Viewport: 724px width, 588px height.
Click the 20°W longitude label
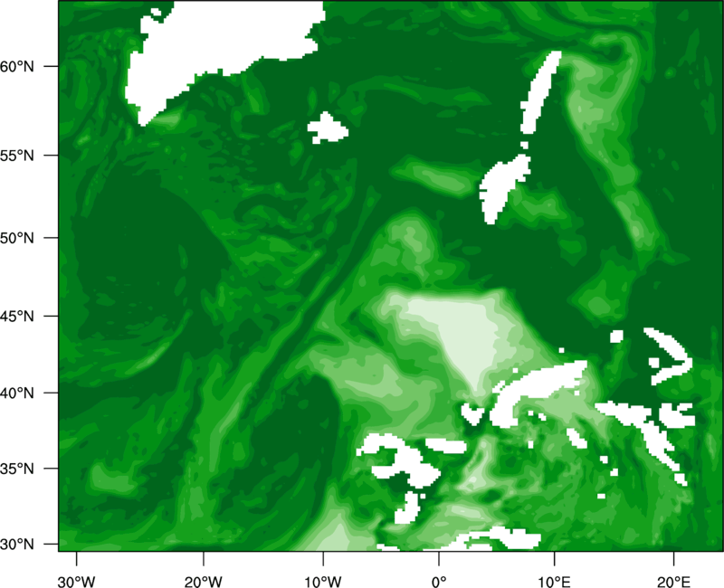pyautogui.click(x=203, y=582)
